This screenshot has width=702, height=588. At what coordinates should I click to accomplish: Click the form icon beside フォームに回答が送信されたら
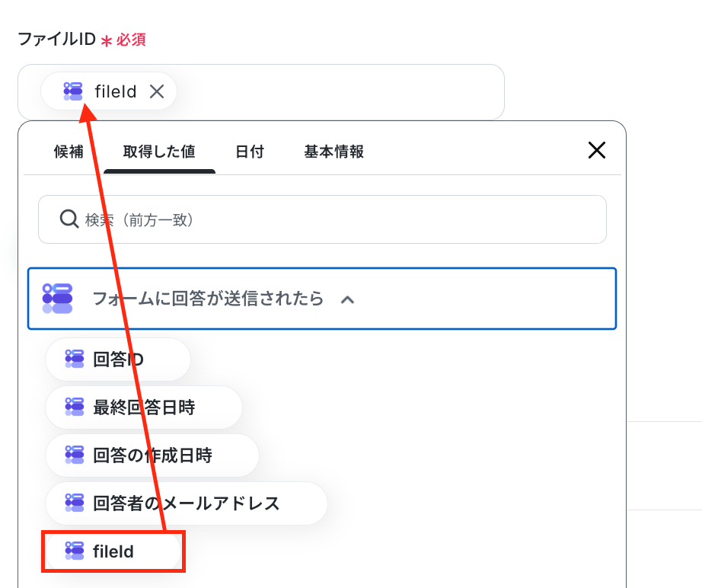57,299
